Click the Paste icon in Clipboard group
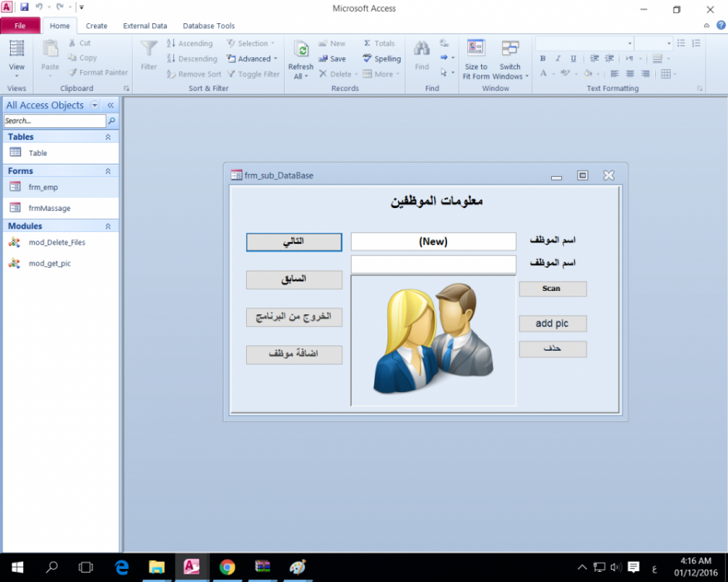Screen dimensions: 728x582 (50, 49)
